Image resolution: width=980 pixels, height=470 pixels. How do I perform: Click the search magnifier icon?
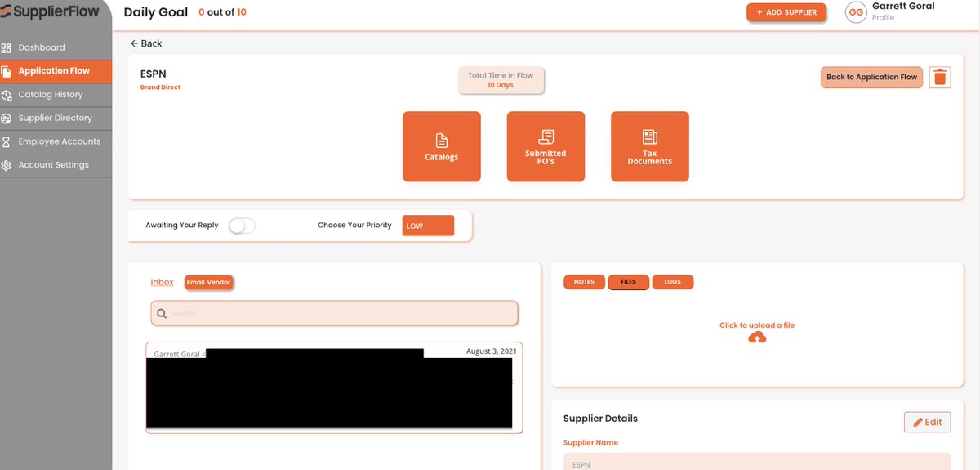(x=162, y=313)
